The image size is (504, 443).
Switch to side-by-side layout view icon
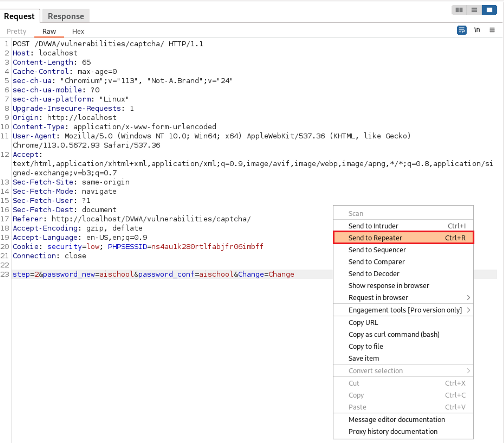coord(459,10)
